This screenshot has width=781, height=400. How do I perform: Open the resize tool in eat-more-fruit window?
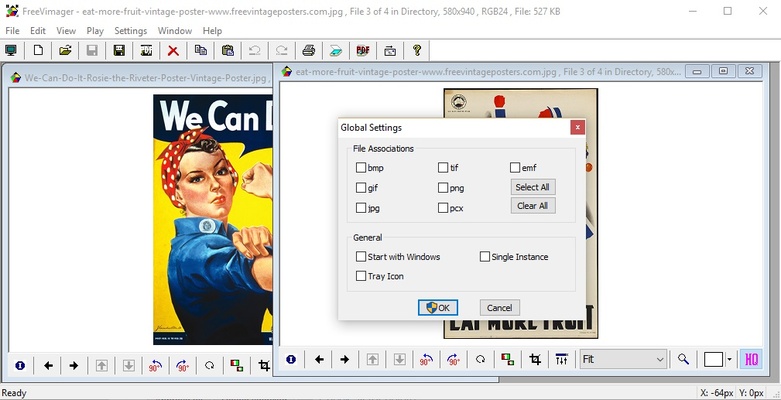pyautogui.click(x=508, y=359)
